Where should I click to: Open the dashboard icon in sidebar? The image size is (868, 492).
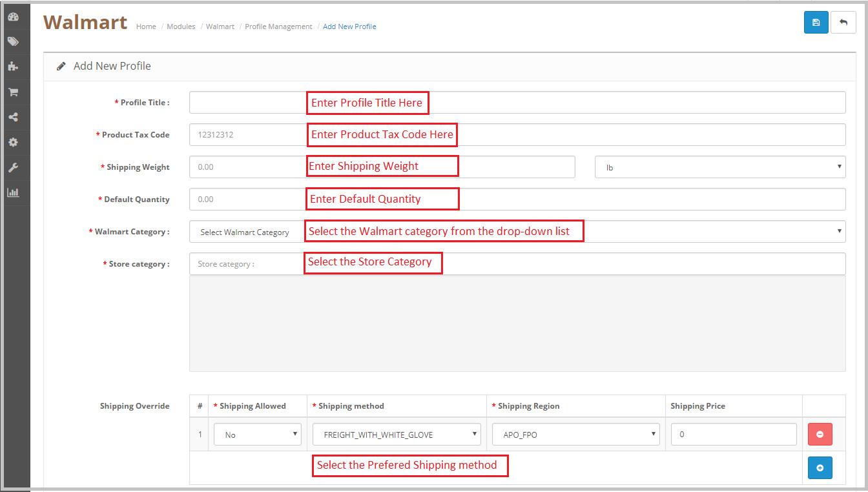13,17
